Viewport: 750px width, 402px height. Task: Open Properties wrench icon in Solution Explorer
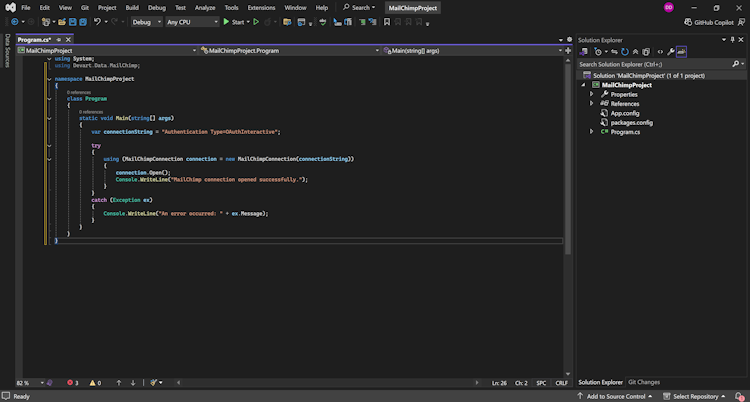[671, 51]
